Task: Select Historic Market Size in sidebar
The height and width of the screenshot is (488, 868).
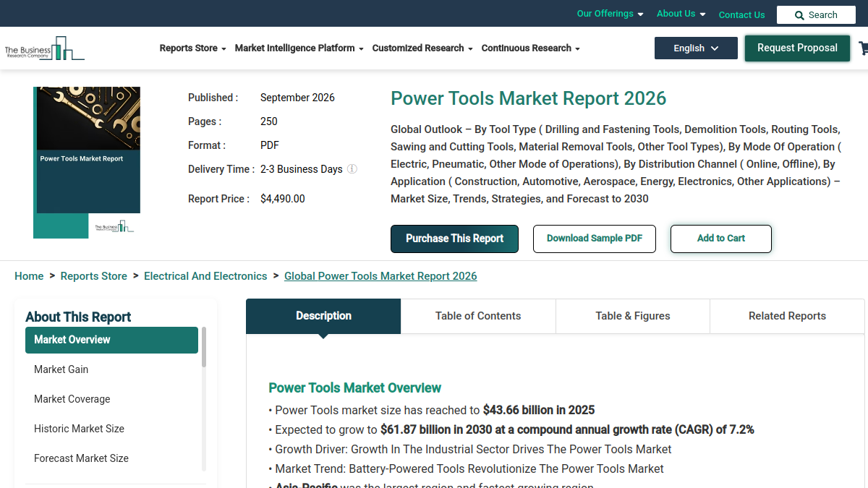Action: [111, 429]
